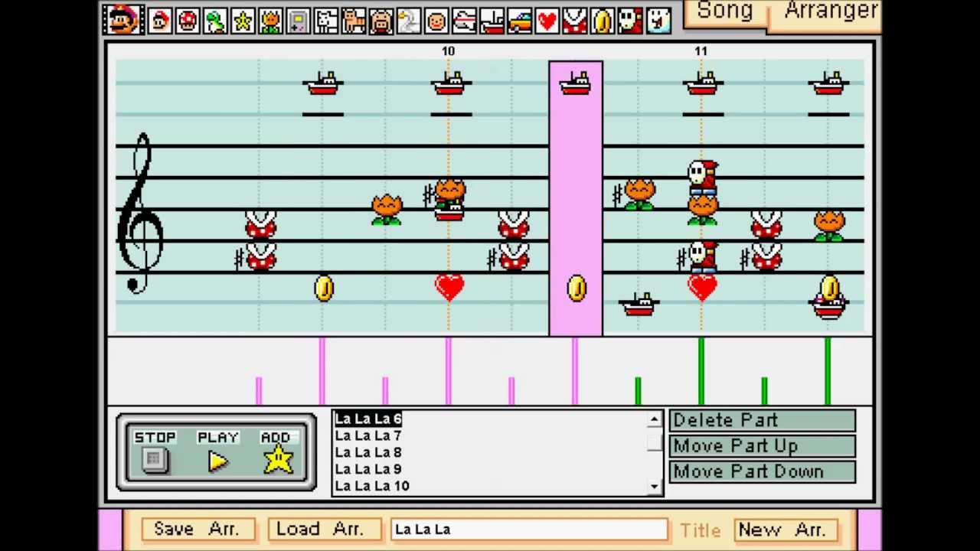This screenshot has width=980, height=551.
Task: Select the Boat instrument in the toolbar
Action: pyautogui.click(x=492, y=21)
